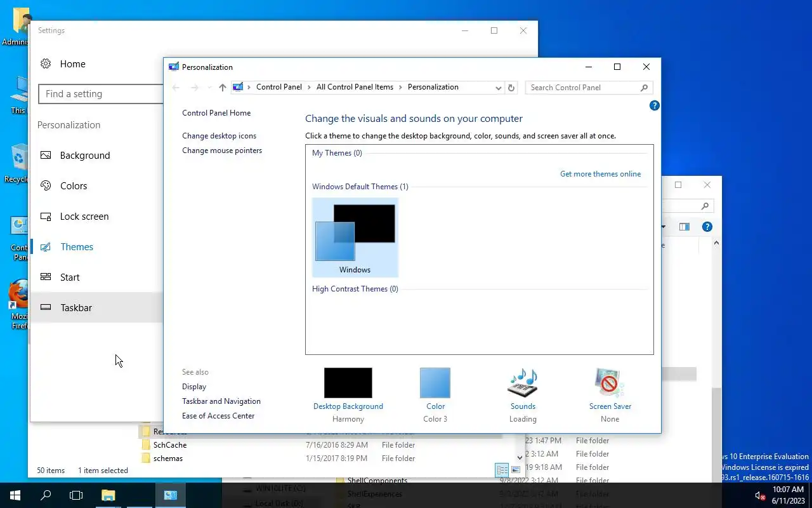Click the scroll-up arrow in background Explorer window
Screen dimensions: 812x508
click(x=716, y=243)
